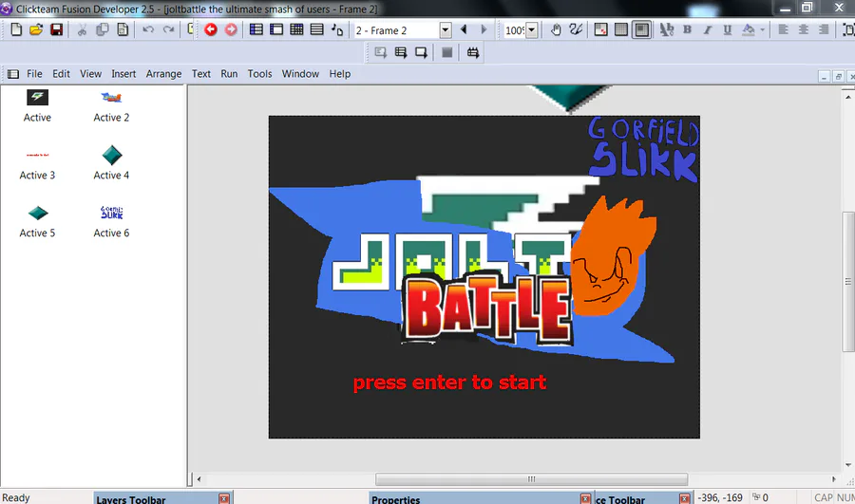Close the Properties panel
The image size is (855, 504).
585,498
